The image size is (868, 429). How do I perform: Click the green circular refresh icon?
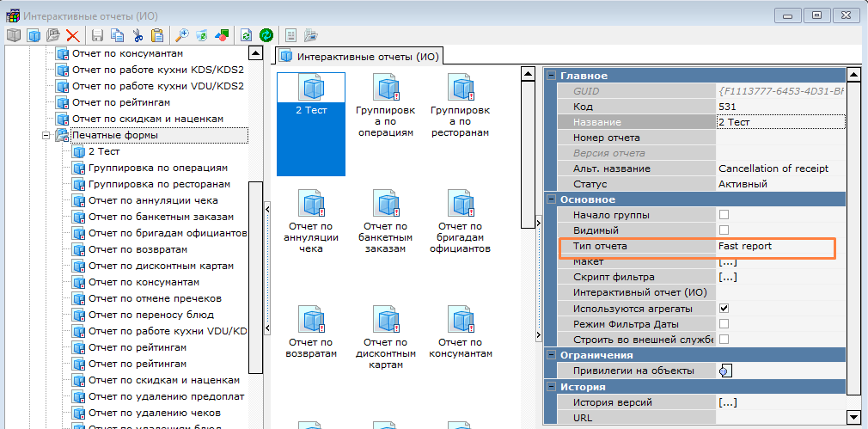[x=266, y=35]
